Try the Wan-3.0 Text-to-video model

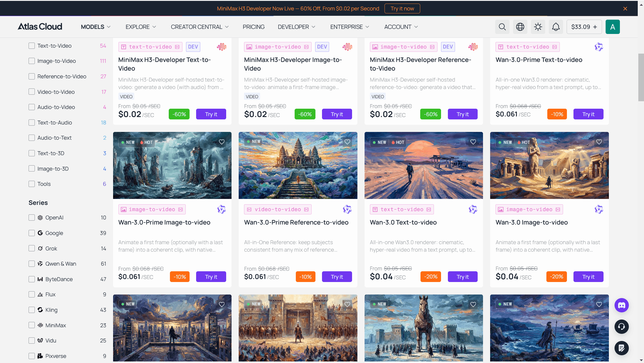(462, 277)
